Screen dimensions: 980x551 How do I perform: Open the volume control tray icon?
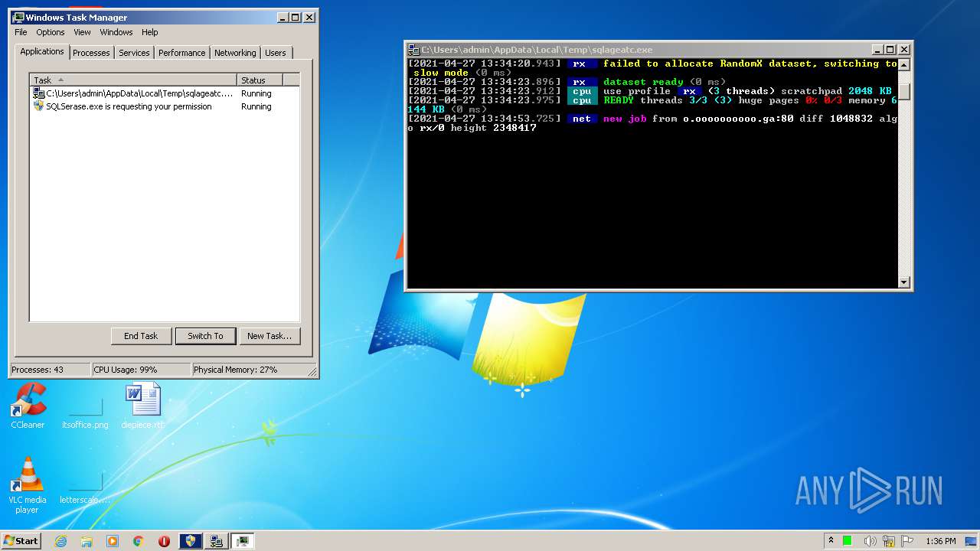point(871,541)
